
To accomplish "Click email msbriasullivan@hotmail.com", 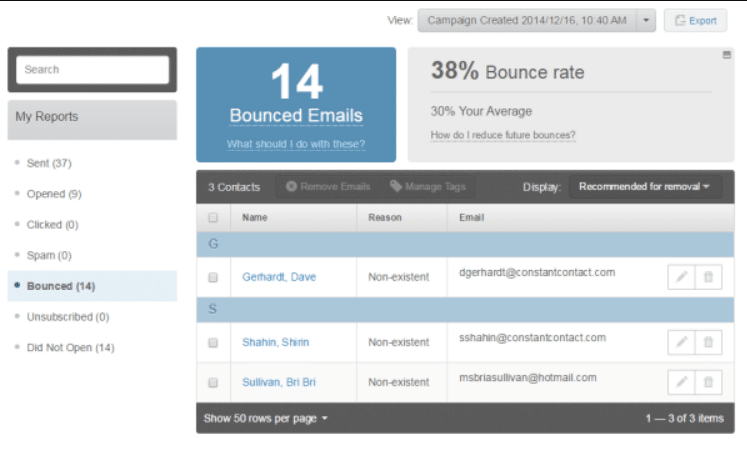I will tap(527, 378).
